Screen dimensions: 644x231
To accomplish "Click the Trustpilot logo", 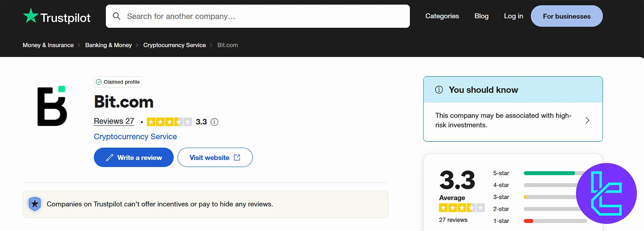I will (x=57, y=16).
